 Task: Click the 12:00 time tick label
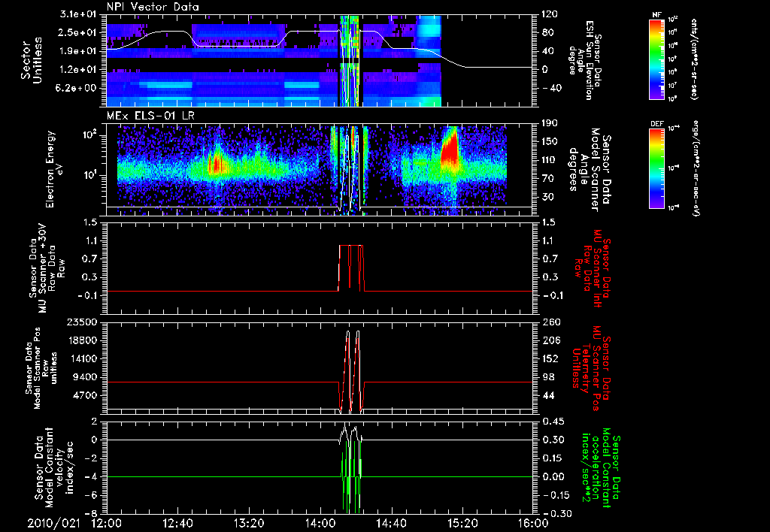coord(107,523)
